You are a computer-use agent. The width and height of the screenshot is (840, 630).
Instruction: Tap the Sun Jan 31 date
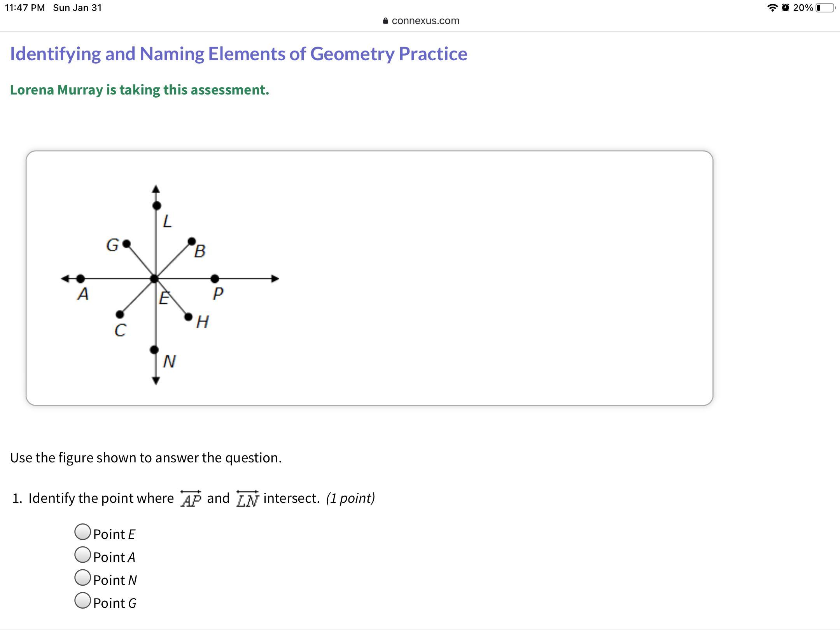coord(77,8)
